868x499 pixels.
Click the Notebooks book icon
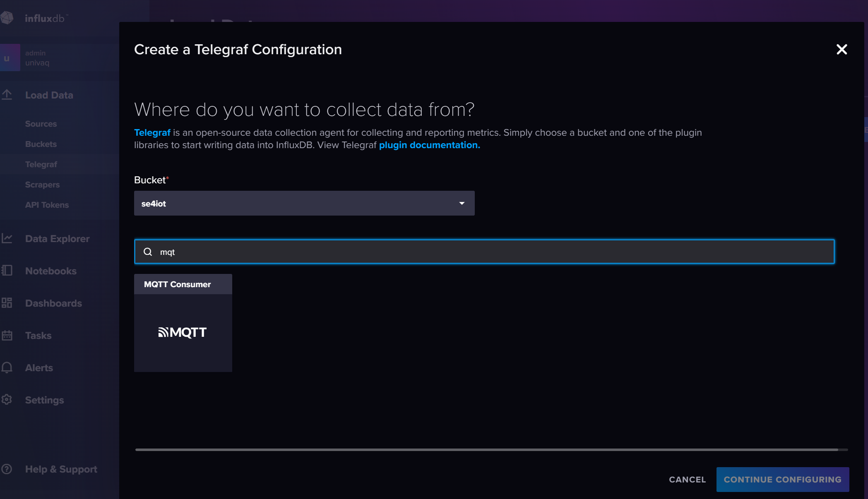click(7, 271)
